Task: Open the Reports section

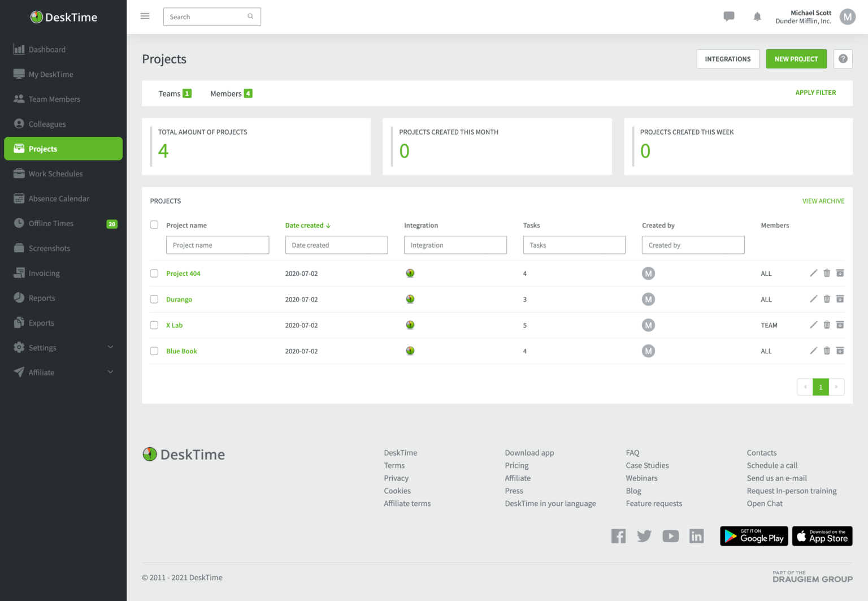Action: (x=41, y=298)
